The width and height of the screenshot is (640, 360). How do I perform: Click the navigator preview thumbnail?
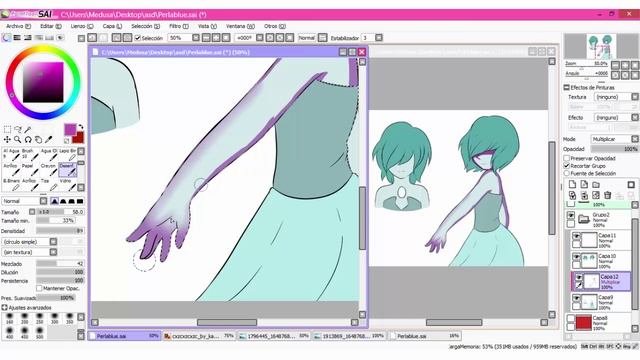[x=600, y=46]
